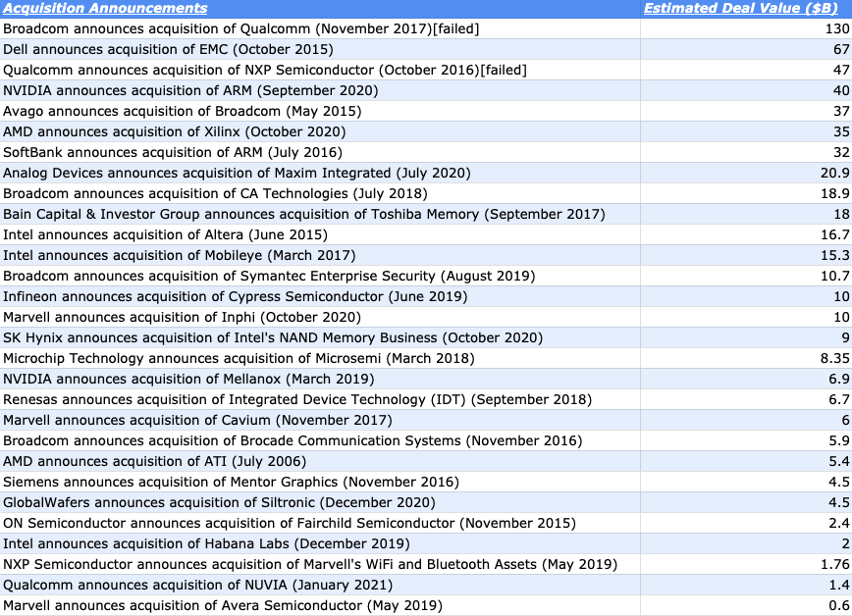
Task: Select AMD announces acquisition of ATI cell
Action: click(x=320, y=462)
